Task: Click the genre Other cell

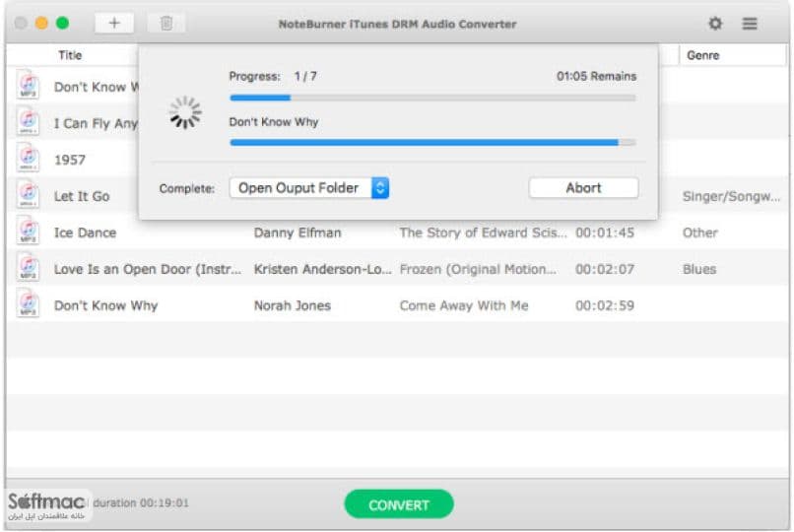Action: tap(699, 233)
